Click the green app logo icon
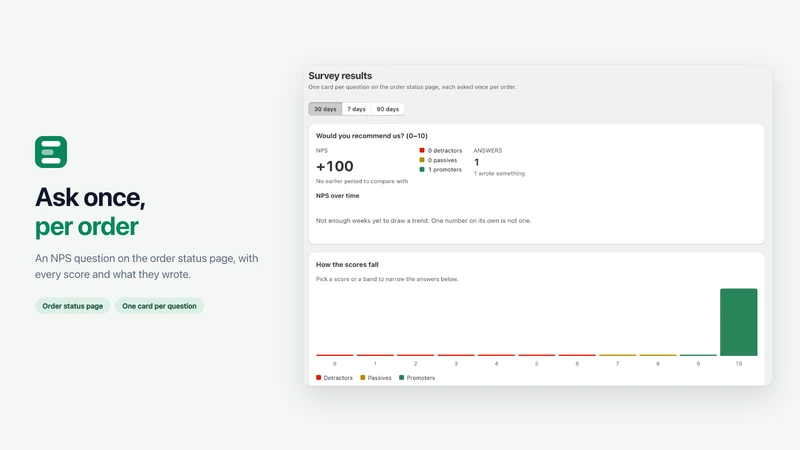 tap(51, 152)
